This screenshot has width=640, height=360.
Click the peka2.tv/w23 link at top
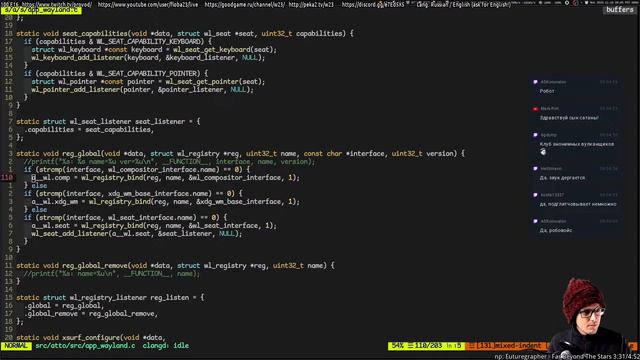point(311,4)
